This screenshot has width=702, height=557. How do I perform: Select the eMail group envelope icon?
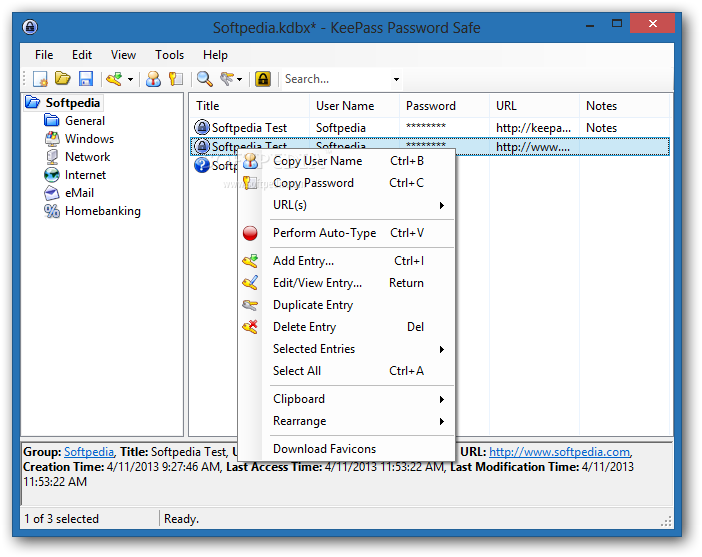tap(52, 193)
